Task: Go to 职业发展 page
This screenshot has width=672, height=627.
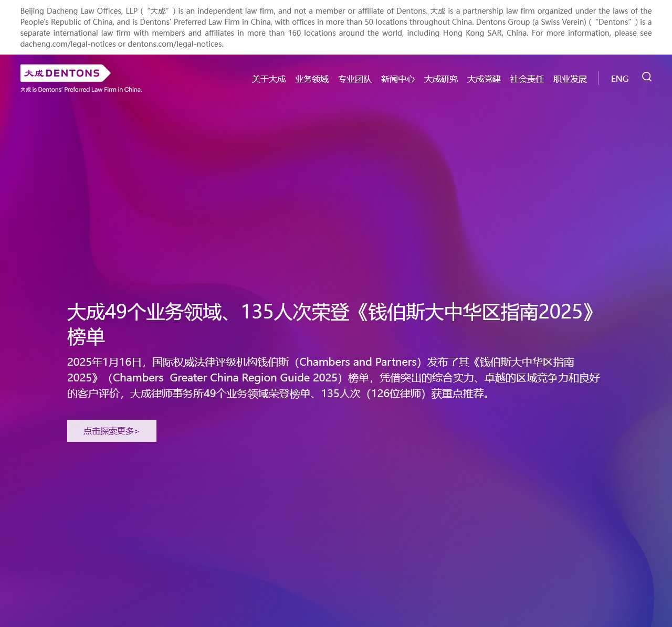Action: (570, 79)
